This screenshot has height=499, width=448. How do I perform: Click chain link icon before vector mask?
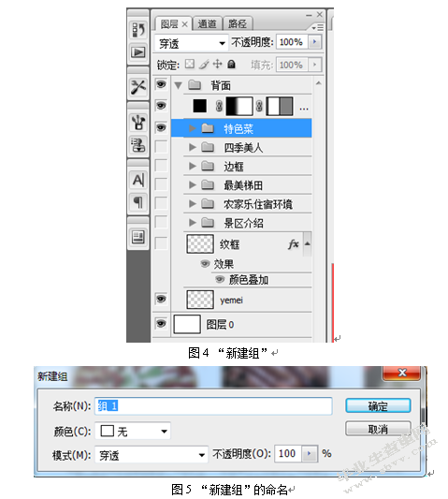259,106
